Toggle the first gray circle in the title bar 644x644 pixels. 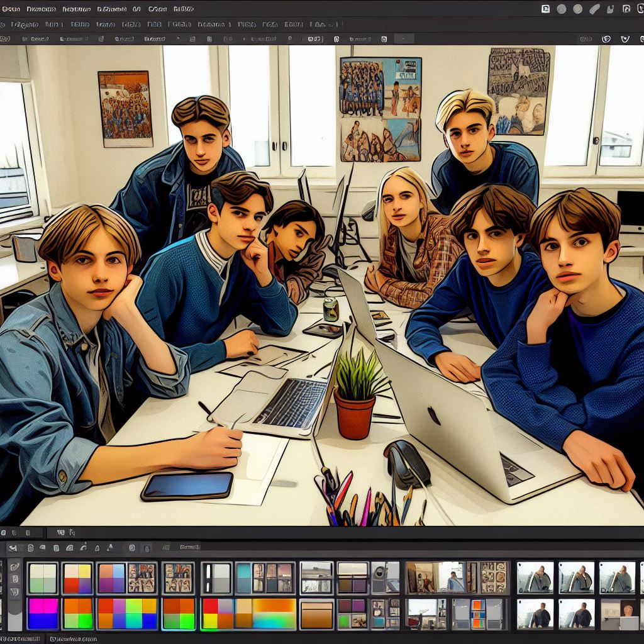coord(562,9)
